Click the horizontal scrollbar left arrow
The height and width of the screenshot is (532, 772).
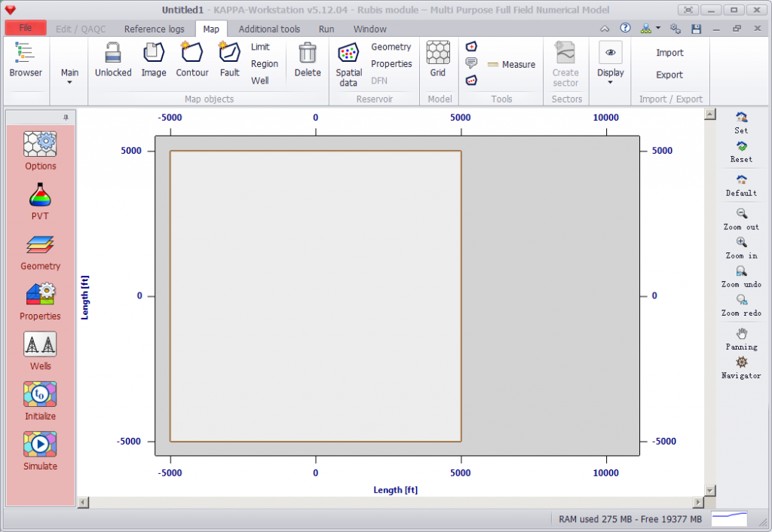pyautogui.click(x=84, y=502)
